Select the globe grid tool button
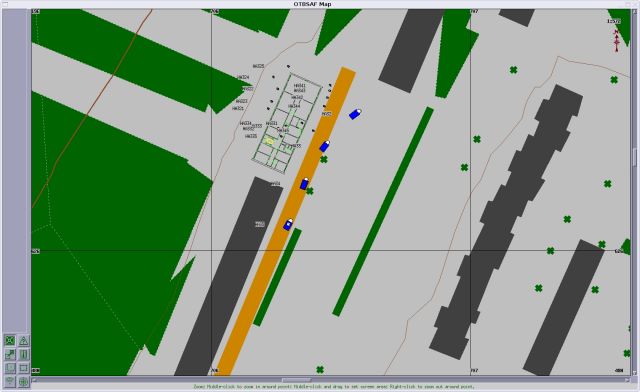 tap(24, 382)
